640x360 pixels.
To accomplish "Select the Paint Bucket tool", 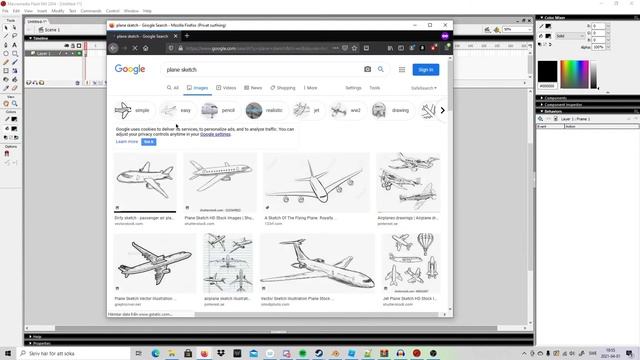I will pyautogui.click(x=15, y=79).
